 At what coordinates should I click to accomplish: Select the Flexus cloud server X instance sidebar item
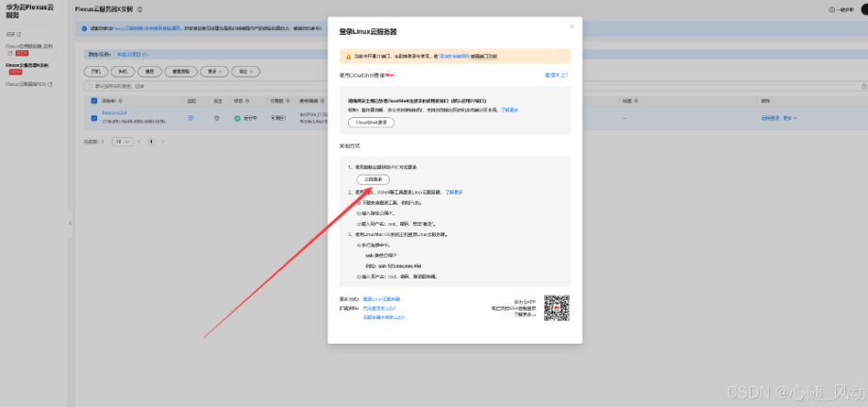point(27,65)
